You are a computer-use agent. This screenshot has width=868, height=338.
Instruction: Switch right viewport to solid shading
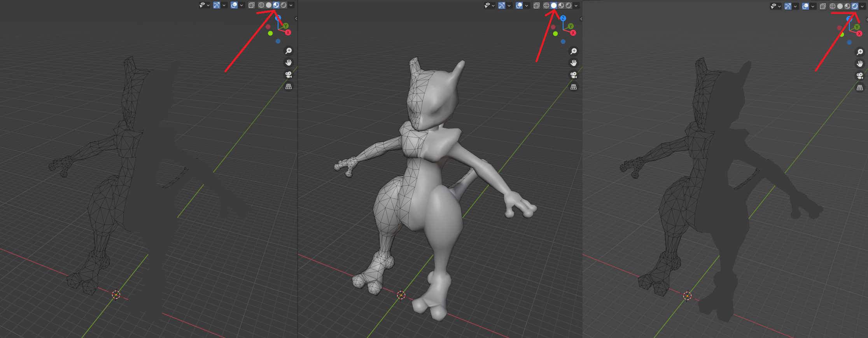click(x=840, y=6)
